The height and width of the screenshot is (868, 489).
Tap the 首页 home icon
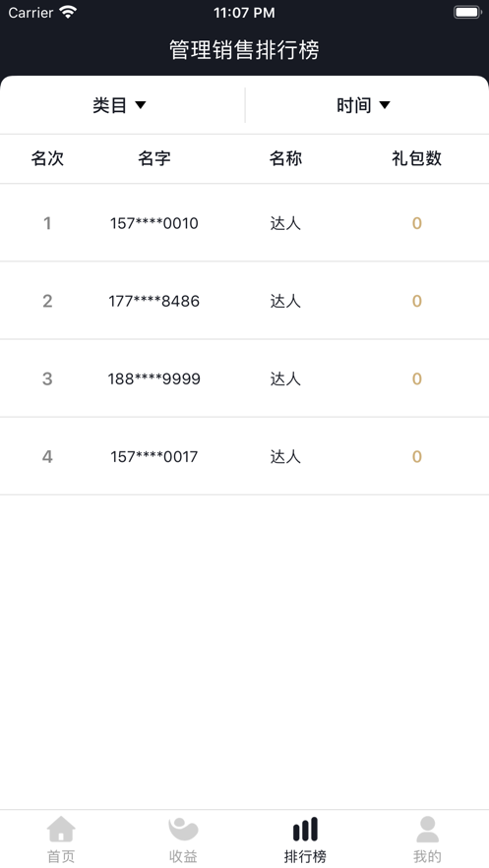point(61,829)
